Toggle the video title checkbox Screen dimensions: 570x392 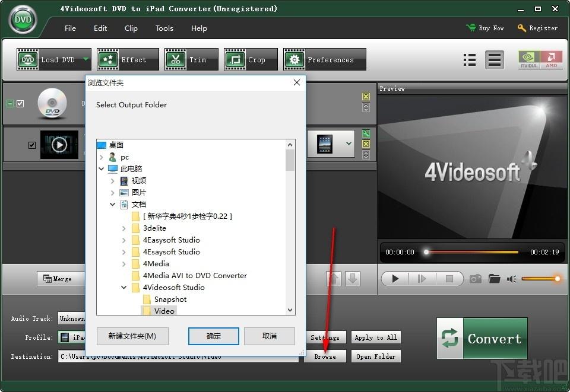pos(32,145)
